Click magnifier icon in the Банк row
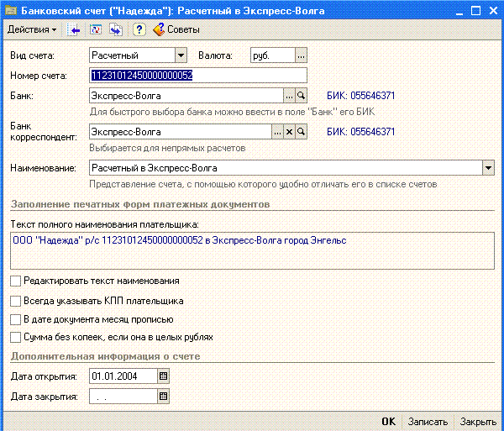Image resolution: width=504 pixels, height=431 pixels. click(x=302, y=96)
